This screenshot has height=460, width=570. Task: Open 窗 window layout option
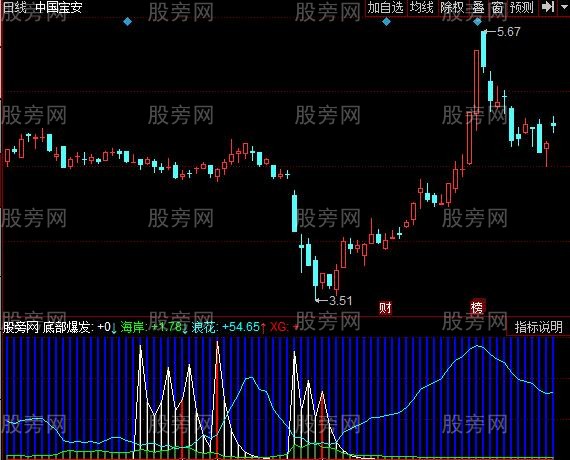tap(497, 7)
